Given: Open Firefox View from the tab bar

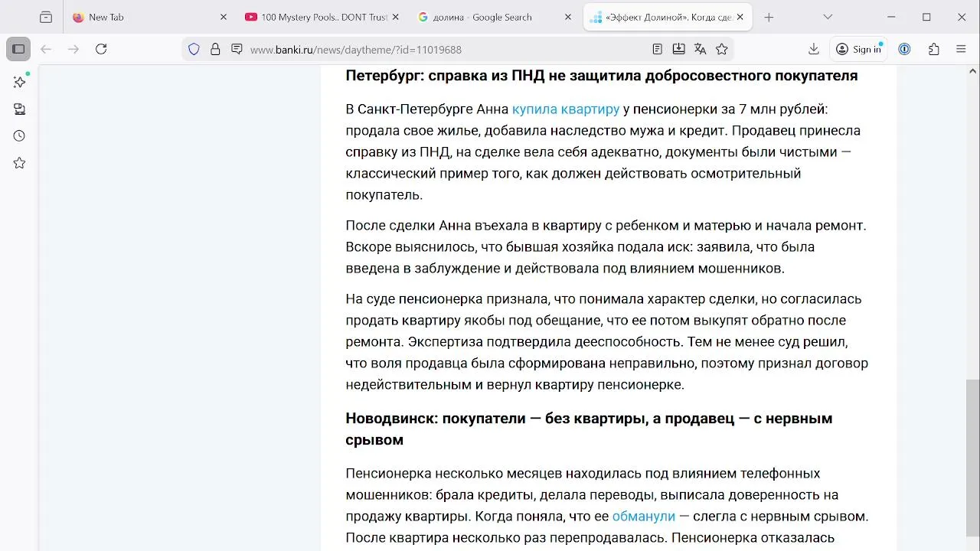Looking at the screenshot, I should coord(46,17).
